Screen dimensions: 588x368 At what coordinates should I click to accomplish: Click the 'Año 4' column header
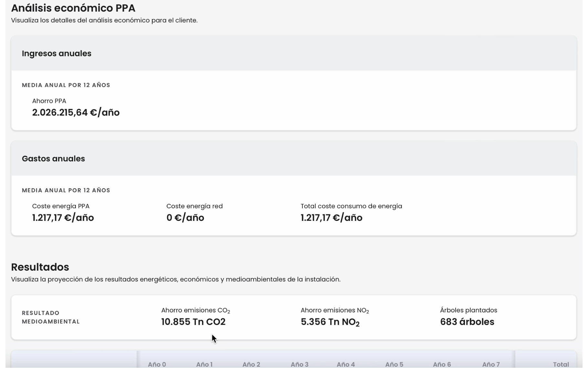tap(346, 364)
